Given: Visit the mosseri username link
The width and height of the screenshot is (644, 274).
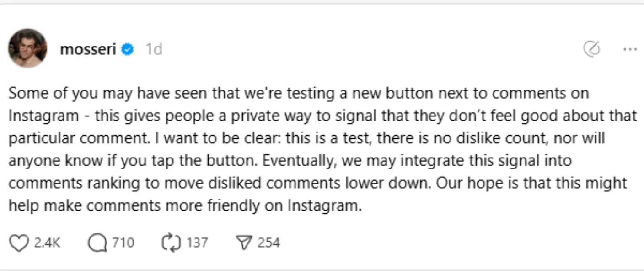Looking at the screenshot, I should (88, 49).
